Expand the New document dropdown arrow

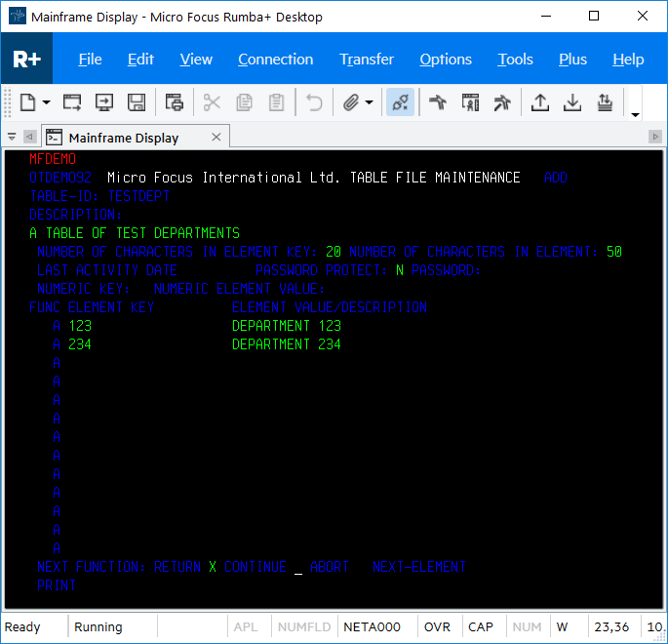click(x=46, y=102)
